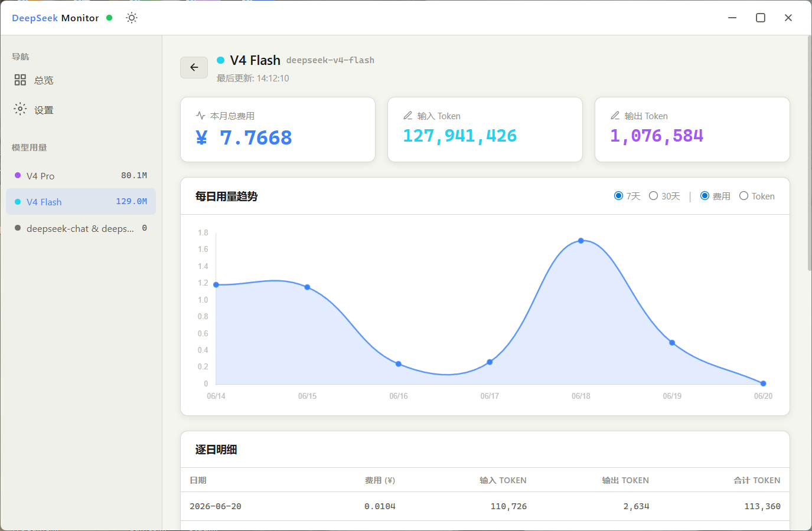The height and width of the screenshot is (531, 812).
Task: Click the 最后更新 timestamp text
Action: click(253, 78)
